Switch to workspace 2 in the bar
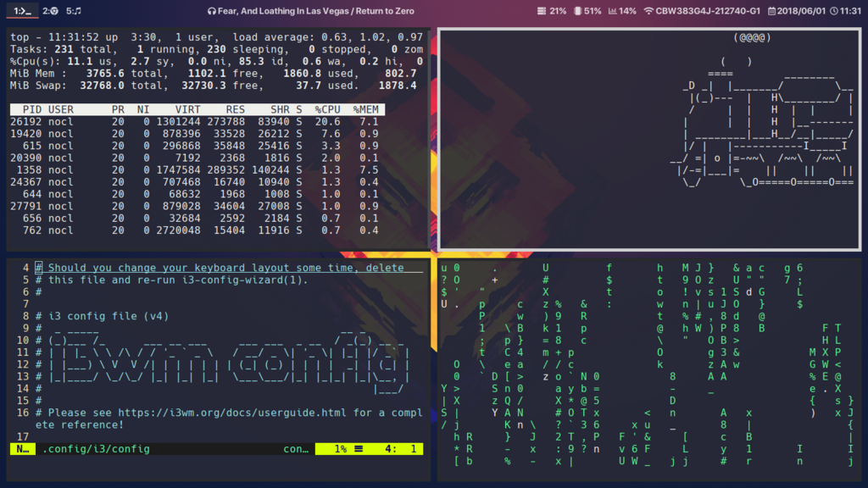Viewport: 868px width, 488px height. tap(49, 11)
